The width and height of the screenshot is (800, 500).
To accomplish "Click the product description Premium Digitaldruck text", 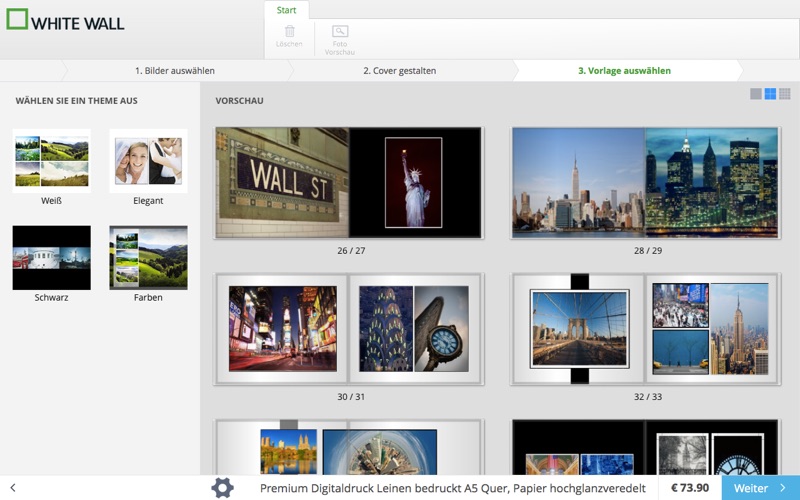I will [453, 488].
